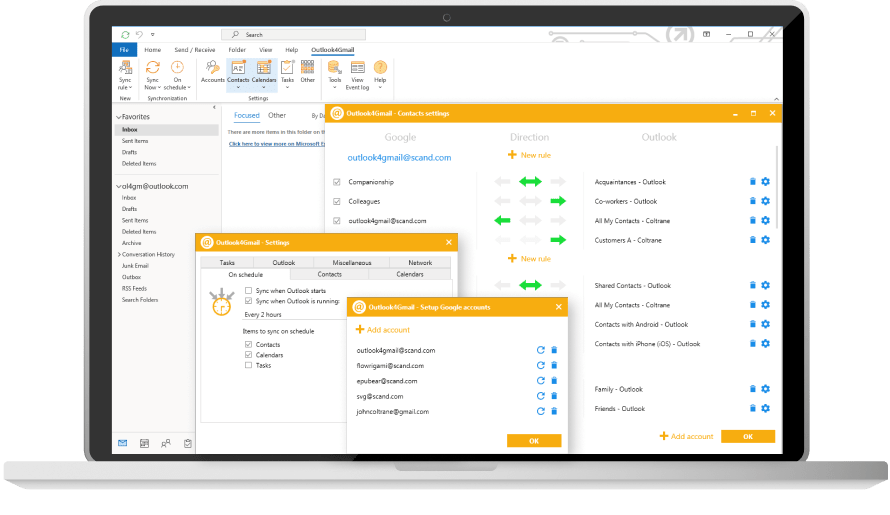Screen dimensions: 890x515
Task: Switch to the Send / Receive ribbon tab
Action: click(195, 50)
